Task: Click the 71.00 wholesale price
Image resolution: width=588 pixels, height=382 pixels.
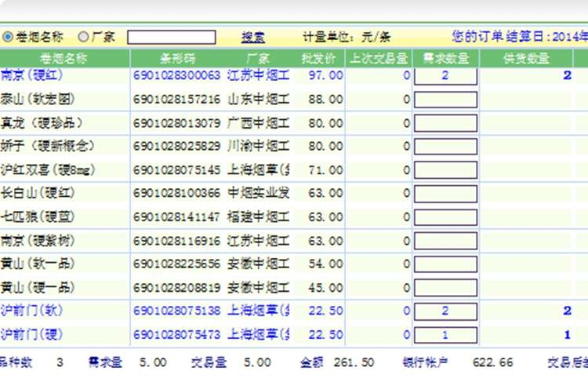Action: click(325, 170)
